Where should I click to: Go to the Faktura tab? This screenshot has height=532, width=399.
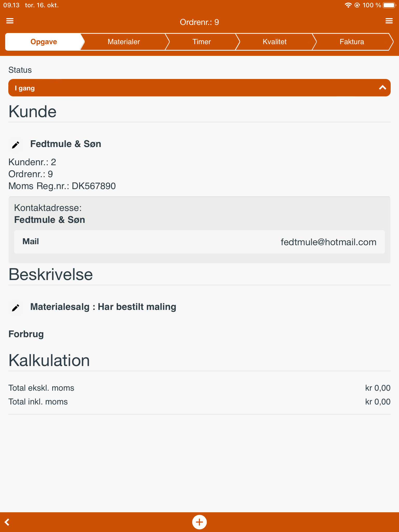352,42
